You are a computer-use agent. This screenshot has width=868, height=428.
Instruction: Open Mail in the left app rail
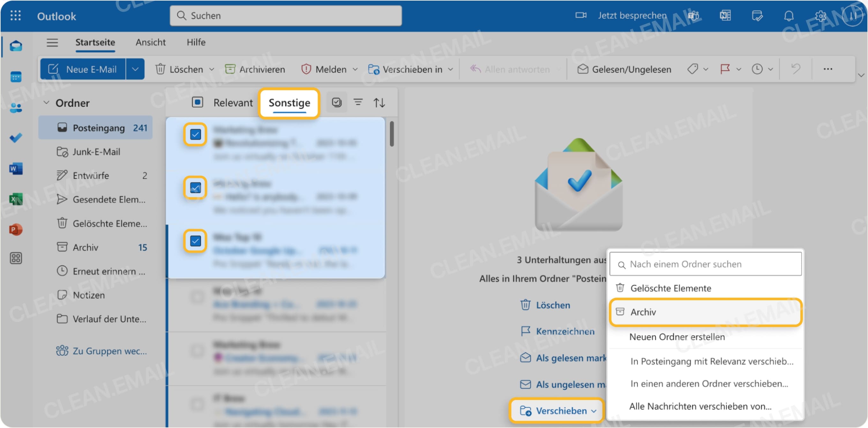pos(16,46)
